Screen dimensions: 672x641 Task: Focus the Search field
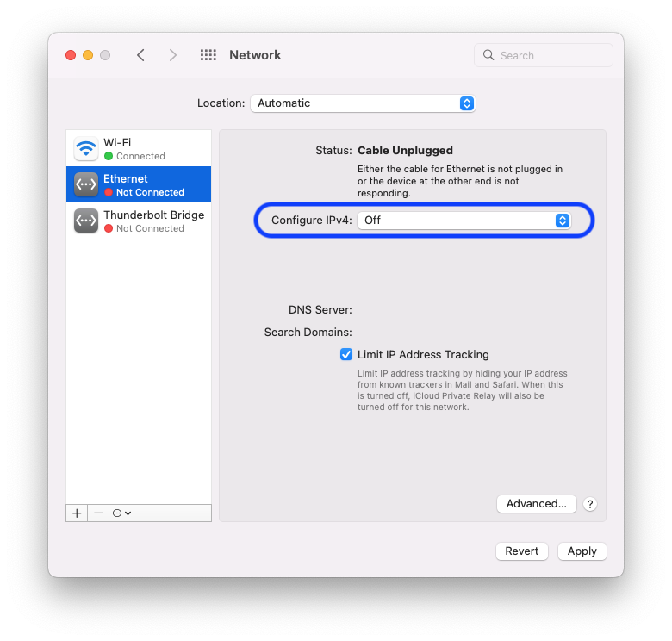pyautogui.click(x=544, y=55)
